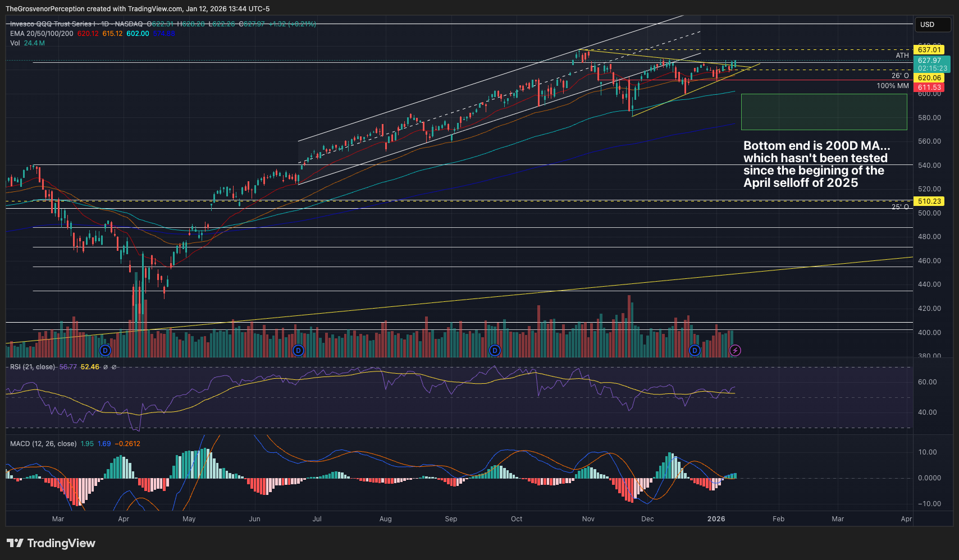The width and height of the screenshot is (959, 560).
Task: Select the green shaded target rectangle
Action: coord(824,112)
